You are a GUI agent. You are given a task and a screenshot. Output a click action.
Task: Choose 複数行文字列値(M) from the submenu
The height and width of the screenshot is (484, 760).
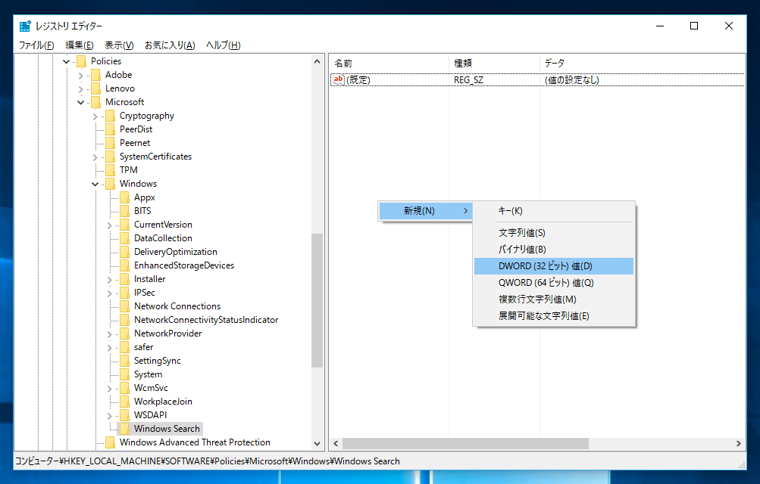point(554,299)
